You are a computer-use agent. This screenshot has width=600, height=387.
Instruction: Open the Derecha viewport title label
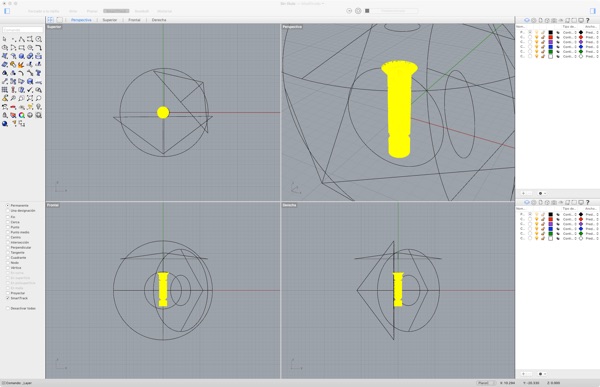pyautogui.click(x=289, y=205)
